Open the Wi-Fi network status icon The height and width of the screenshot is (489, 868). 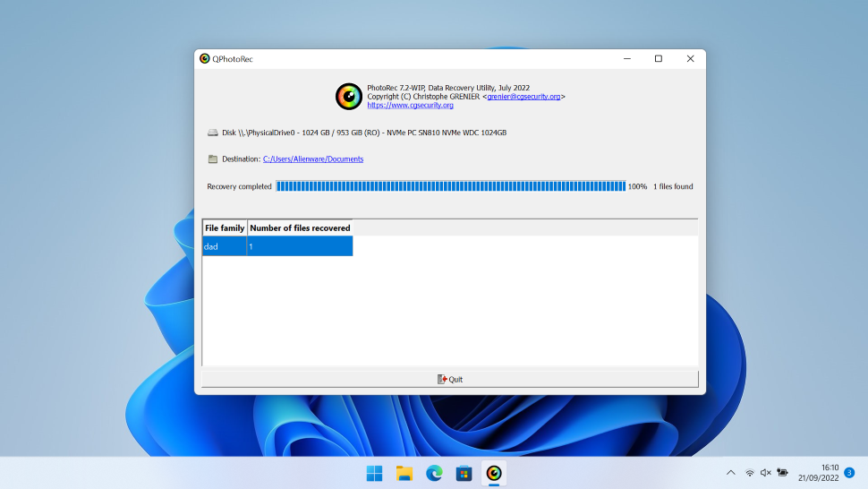[x=750, y=473]
